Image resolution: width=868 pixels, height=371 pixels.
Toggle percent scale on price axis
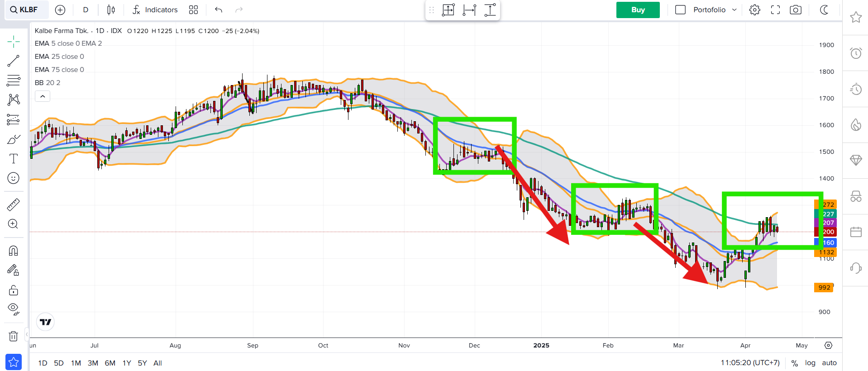(x=794, y=363)
